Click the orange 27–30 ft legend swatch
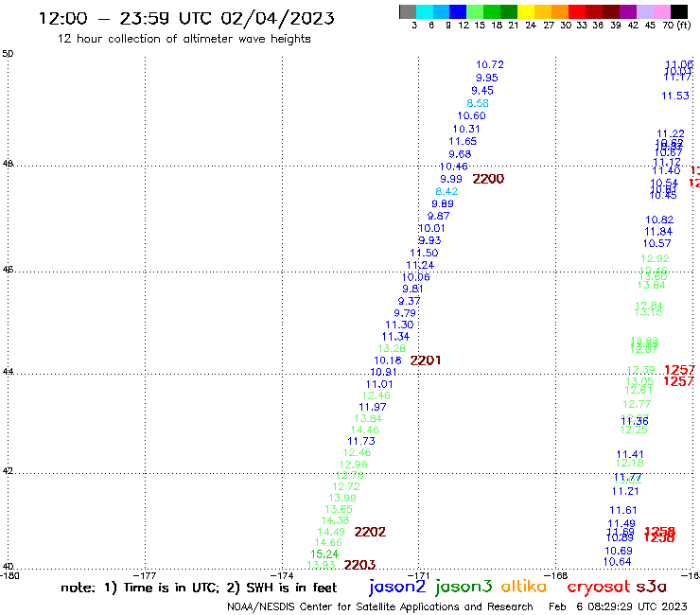This screenshot has height=615, width=700. [x=560, y=11]
